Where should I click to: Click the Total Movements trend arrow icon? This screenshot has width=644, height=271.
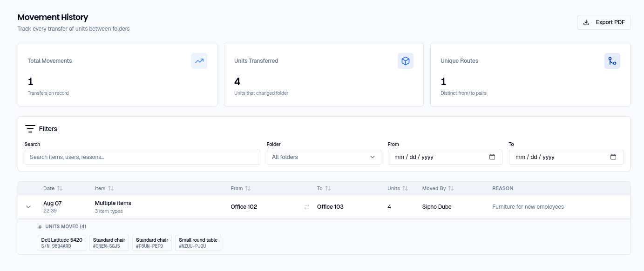point(199,61)
